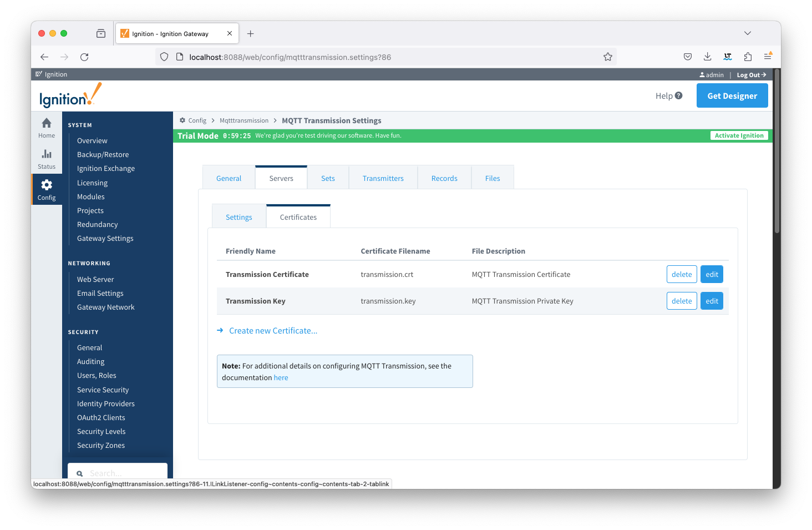Bookmark page with the star icon
812x530 pixels.
pos(608,57)
